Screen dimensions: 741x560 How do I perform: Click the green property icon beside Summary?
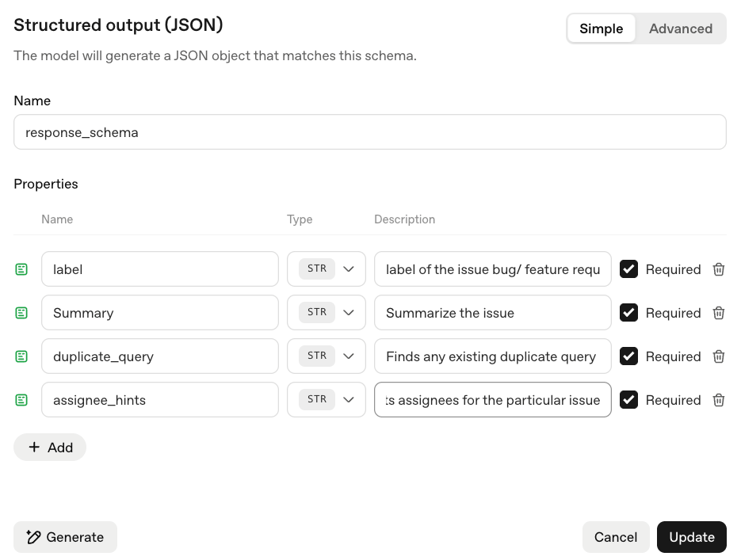click(x=21, y=313)
